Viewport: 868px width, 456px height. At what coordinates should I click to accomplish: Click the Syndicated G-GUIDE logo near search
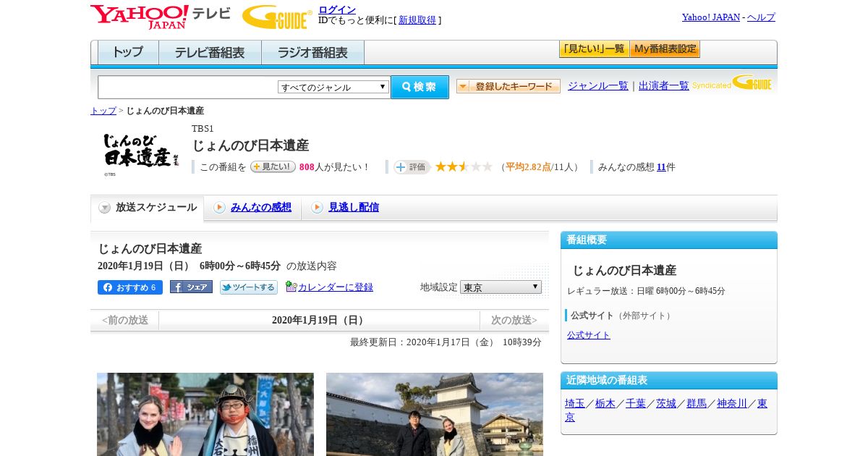[x=732, y=83]
